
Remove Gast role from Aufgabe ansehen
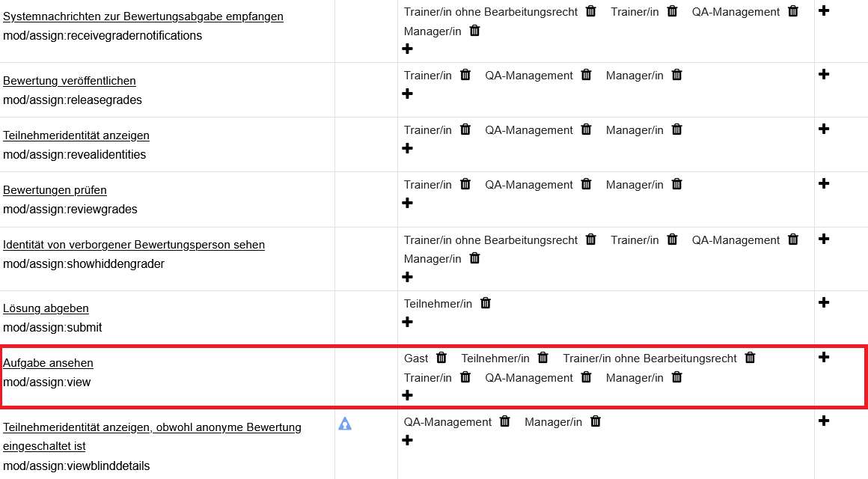click(441, 358)
